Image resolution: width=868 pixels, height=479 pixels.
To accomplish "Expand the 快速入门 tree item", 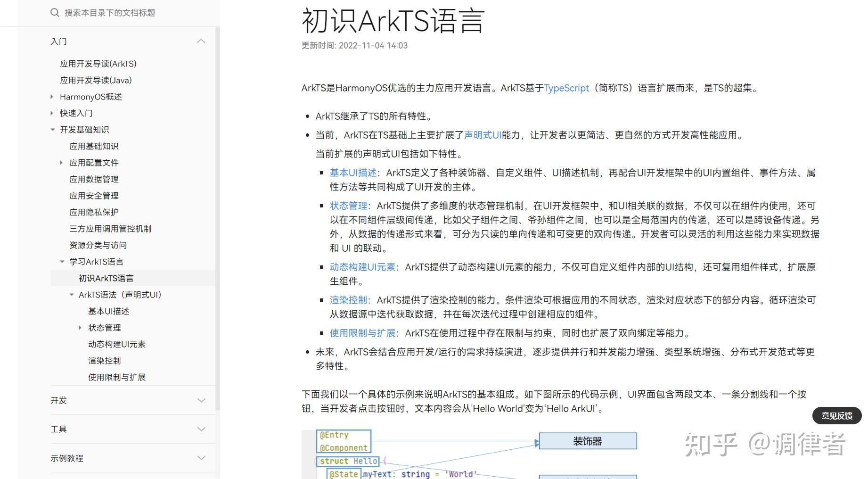I will (51, 113).
